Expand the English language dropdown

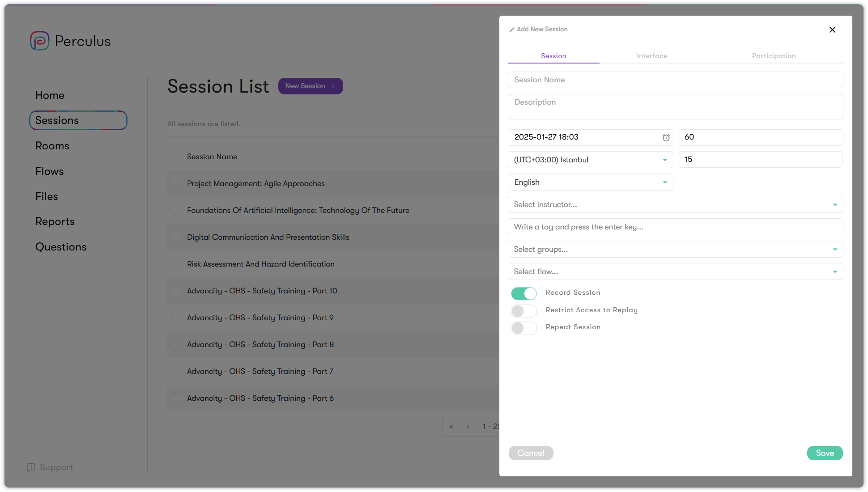pos(590,182)
